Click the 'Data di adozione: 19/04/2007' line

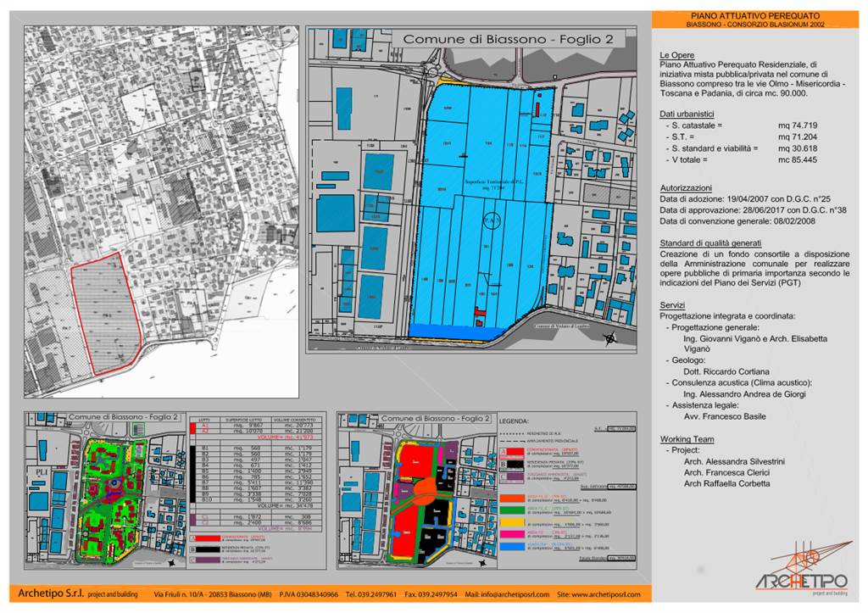[x=744, y=198]
